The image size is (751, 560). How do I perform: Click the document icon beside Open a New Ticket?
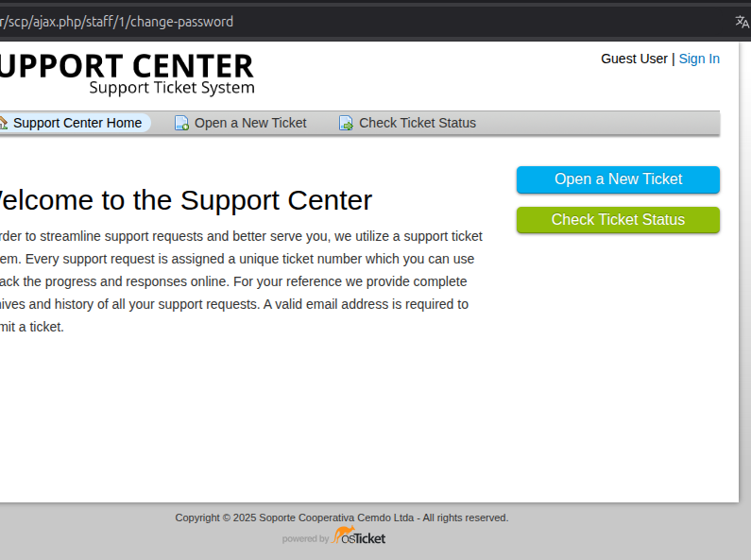tap(182, 123)
